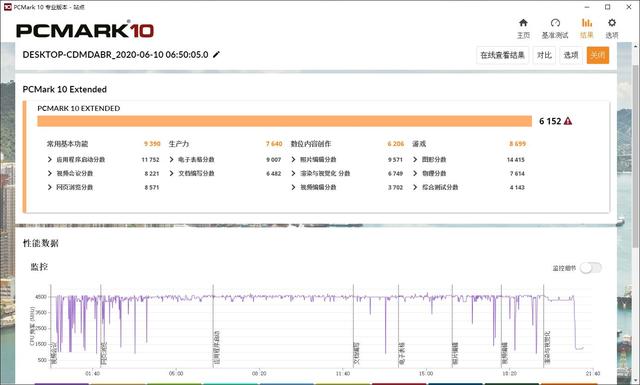Image resolution: width=640 pixels, height=385 pixels.
Task: Click the 生产力 score 7 640
Action: point(274,144)
